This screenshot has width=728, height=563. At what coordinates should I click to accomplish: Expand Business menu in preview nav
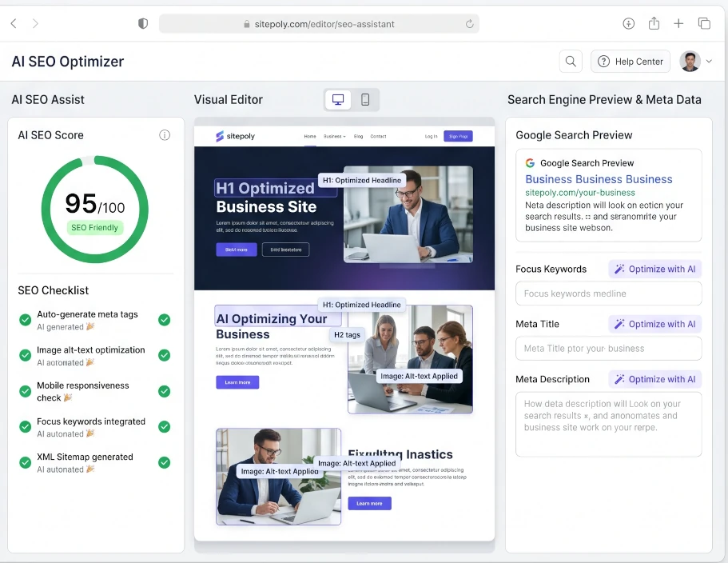click(x=335, y=136)
